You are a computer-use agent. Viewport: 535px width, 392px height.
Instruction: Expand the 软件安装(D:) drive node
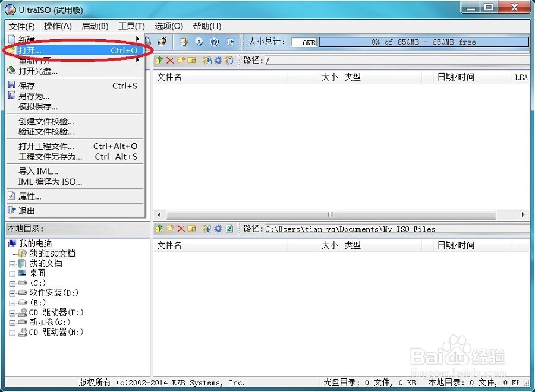pos(12,293)
